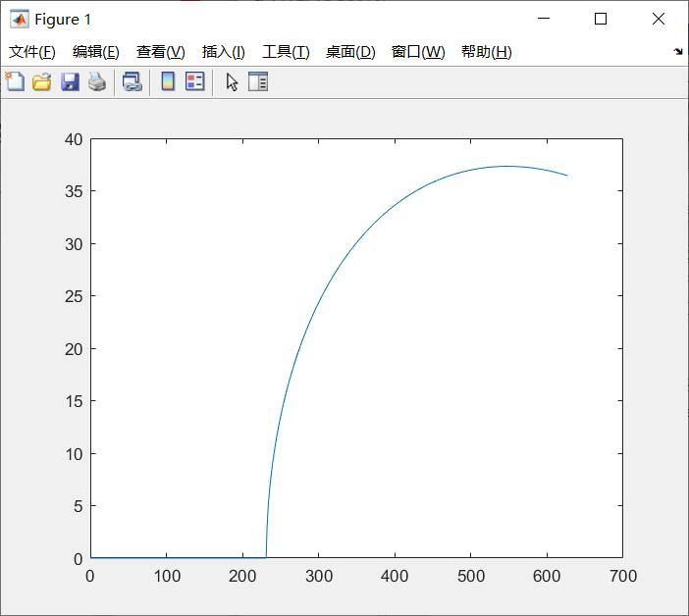
Task: Click the New Figure toolbar icon
Action: pyautogui.click(x=15, y=81)
